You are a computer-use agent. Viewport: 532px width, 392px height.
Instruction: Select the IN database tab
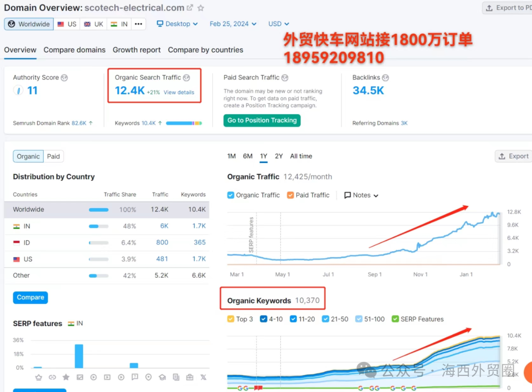(119, 24)
